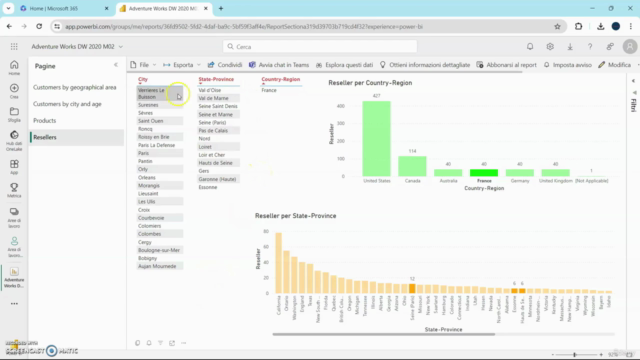
Task: Click Esplora questi dati
Action: pos(344,65)
